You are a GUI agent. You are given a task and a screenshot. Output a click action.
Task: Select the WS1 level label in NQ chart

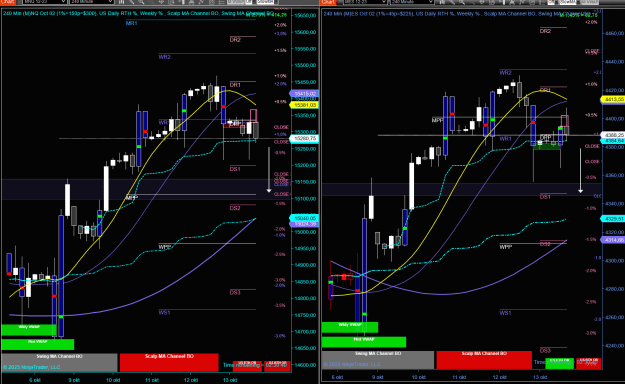point(165,312)
